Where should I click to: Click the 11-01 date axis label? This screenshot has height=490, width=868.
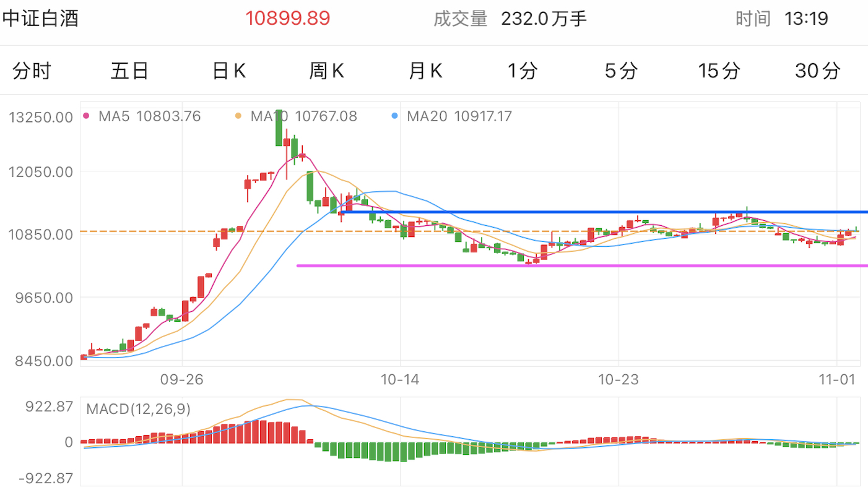836,380
